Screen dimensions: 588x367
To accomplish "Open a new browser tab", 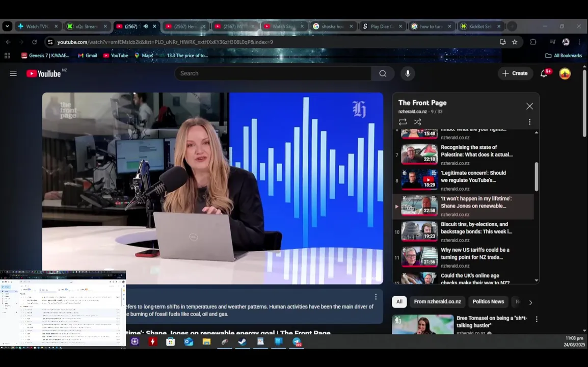I will [512, 27].
